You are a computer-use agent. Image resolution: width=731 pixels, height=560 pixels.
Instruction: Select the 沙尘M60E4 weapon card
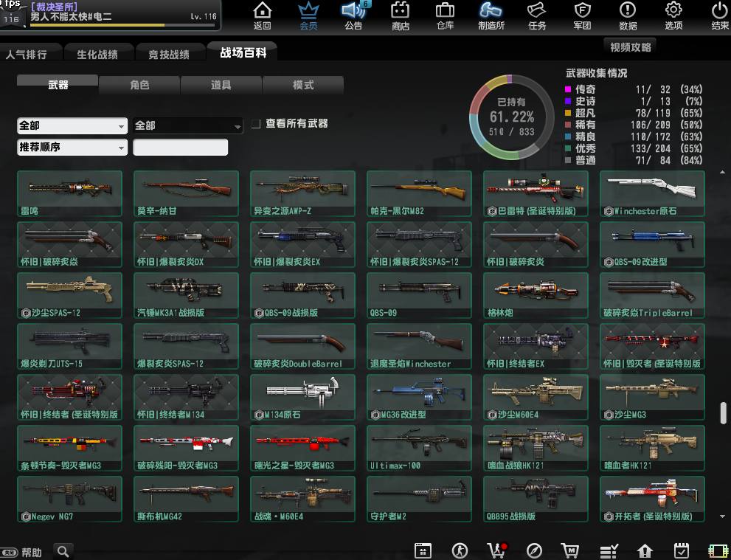(536, 397)
